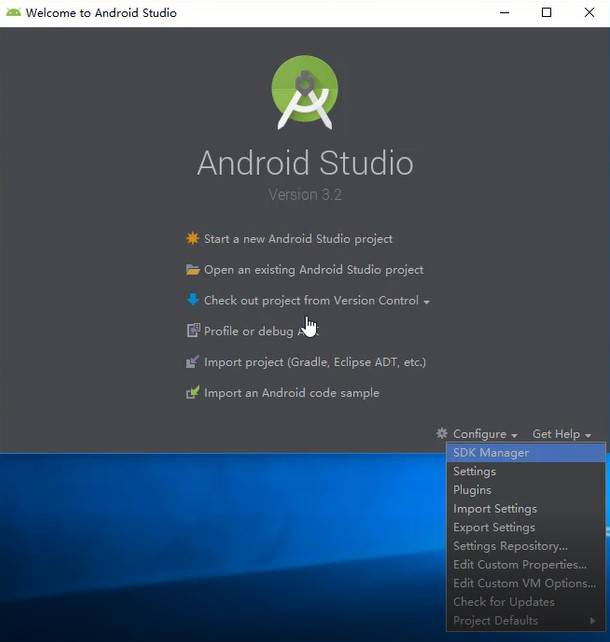Viewport: 610px width, 642px height.
Task: Click the orange starburst new project icon
Action: click(x=192, y=238)
